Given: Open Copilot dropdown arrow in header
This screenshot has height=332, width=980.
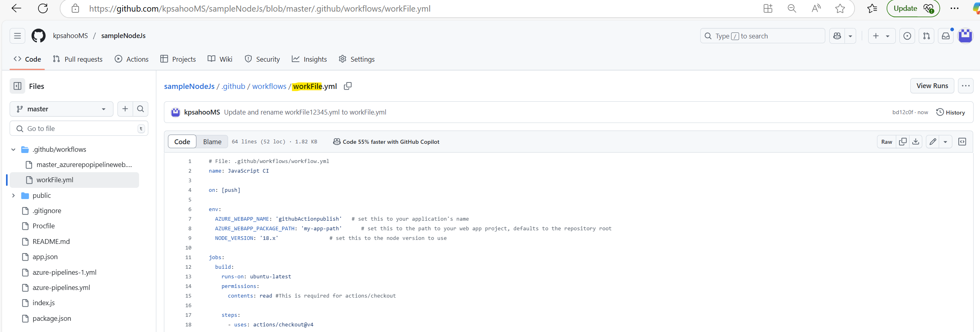Looking at the screenshot, I should (850, 36).
